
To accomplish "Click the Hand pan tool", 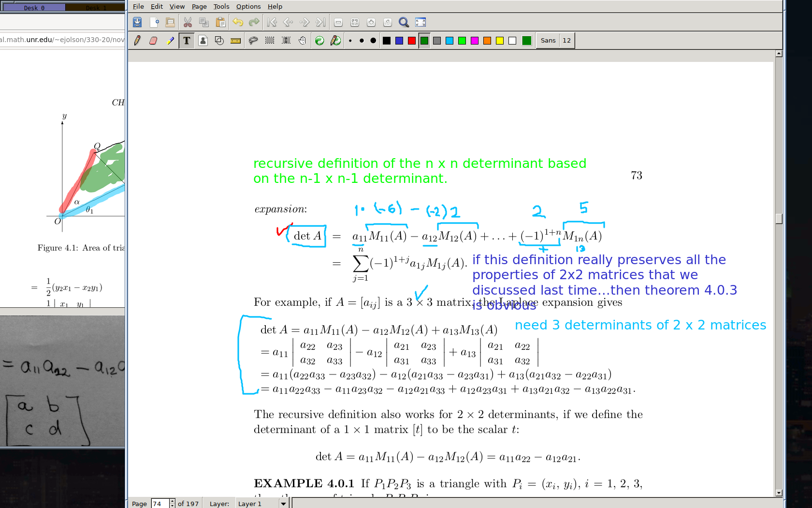I will click(303, 41).
